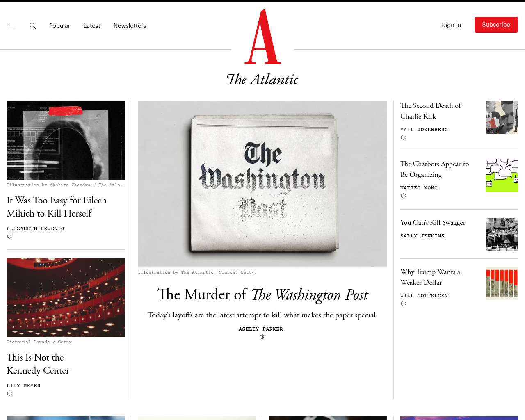Play audio for the Eileen Mihich article

[10, 236]
